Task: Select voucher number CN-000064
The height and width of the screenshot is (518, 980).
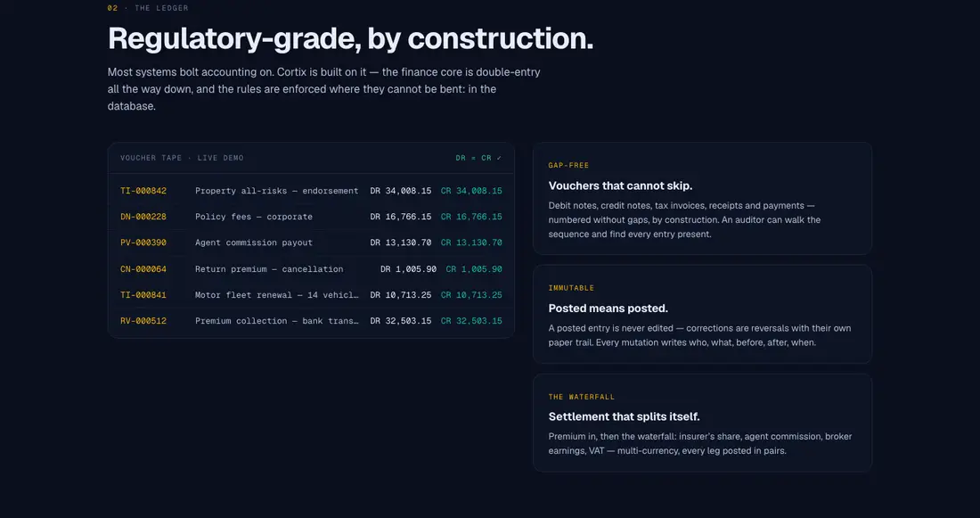Action: point(143,269)
